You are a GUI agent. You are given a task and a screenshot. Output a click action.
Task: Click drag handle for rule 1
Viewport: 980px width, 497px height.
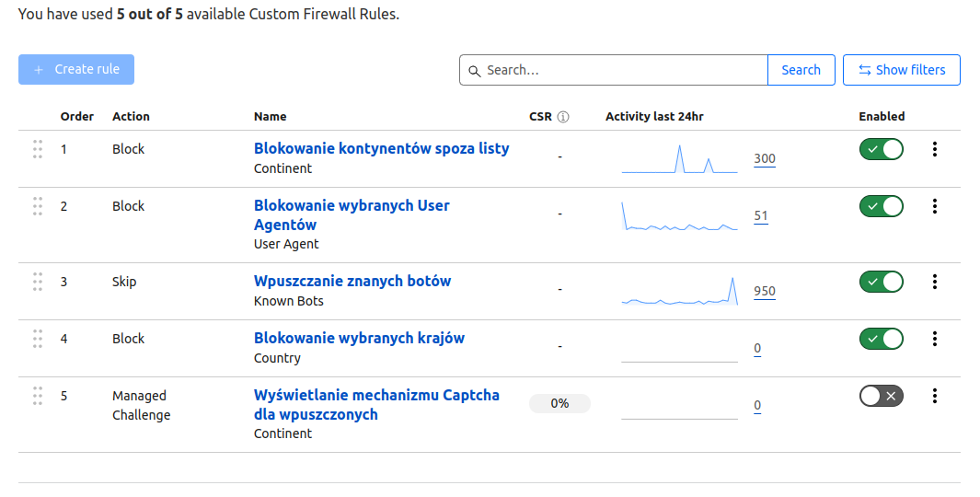click(x=38, y=149)
